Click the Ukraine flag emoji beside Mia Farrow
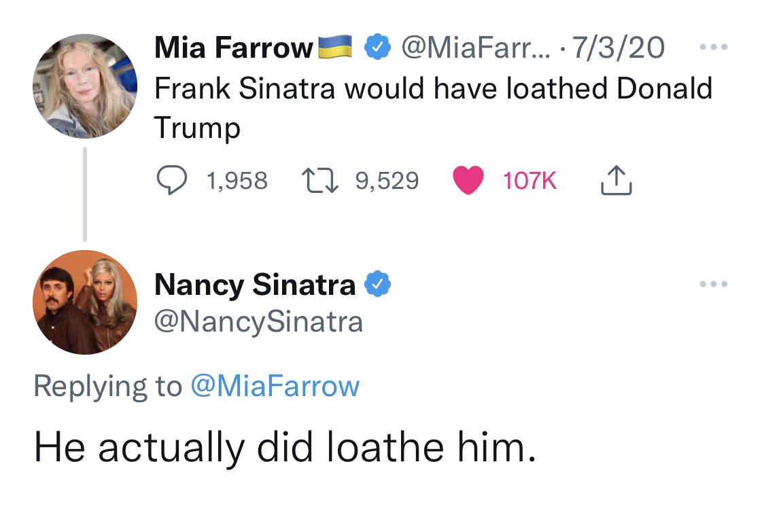 tap(335, 47)
